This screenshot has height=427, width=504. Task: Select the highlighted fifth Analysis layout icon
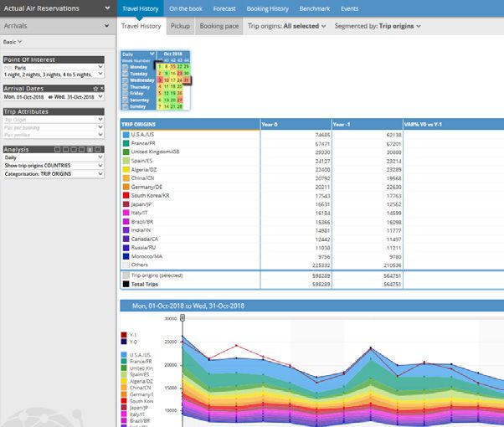coord(90,150)
